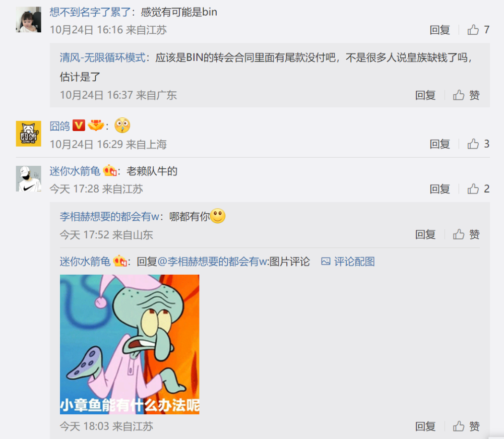The height and width of the screenshot is (439, 504).
Task: Open avatar of 想不到名字了累了
Action: pyautogui.click(x=29, y=20)
